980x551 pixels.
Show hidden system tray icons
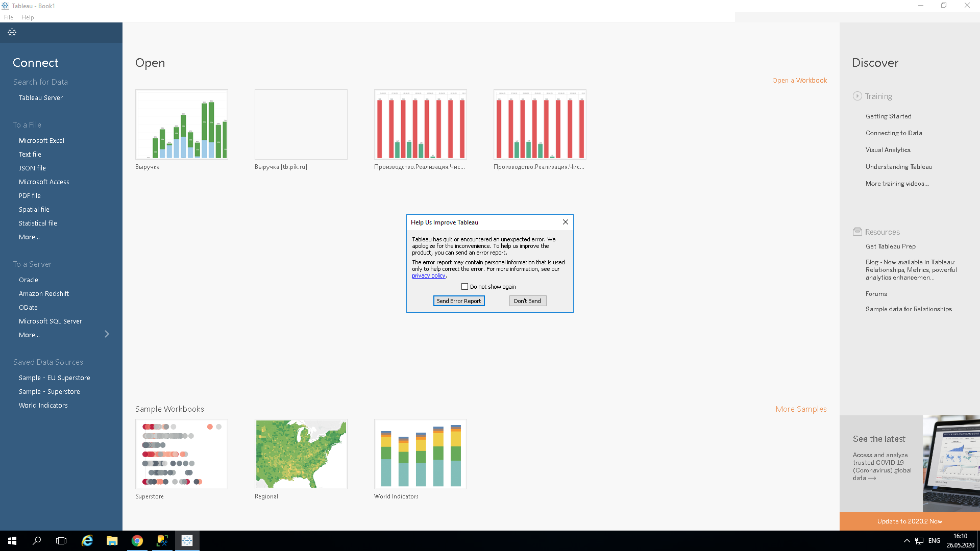click(906, 541)
